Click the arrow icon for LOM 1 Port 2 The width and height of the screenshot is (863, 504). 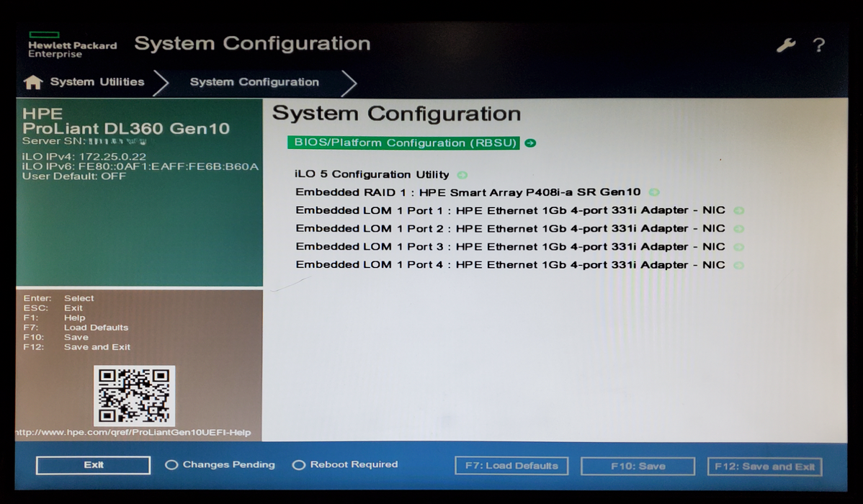click(x=738, y=229)
